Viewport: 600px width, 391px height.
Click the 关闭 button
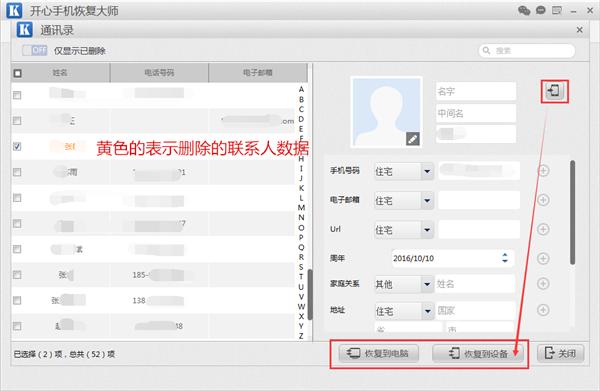561,353
